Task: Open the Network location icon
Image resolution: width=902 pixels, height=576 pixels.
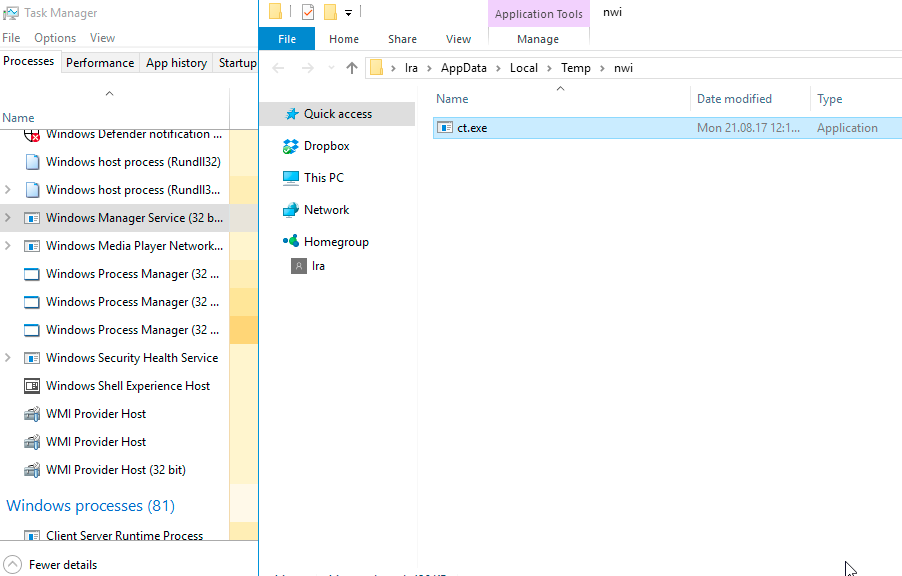Action: [291, 210]
